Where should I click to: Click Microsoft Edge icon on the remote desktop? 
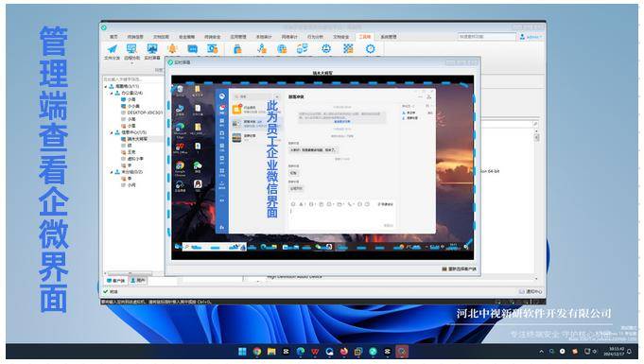pyautogui.click(x=180, y=130)
